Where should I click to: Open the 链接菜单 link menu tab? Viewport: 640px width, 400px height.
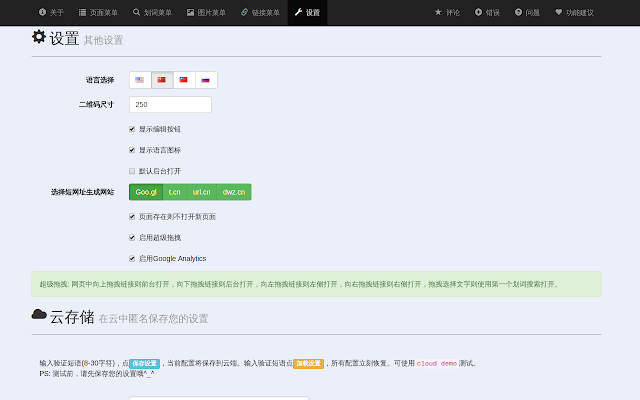[260, 13]
